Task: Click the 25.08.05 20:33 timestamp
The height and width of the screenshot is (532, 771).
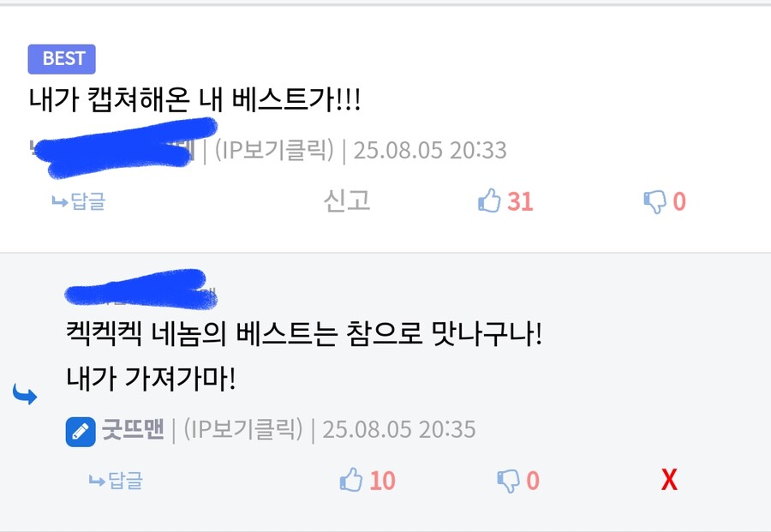Action: (x=430, y=150)
